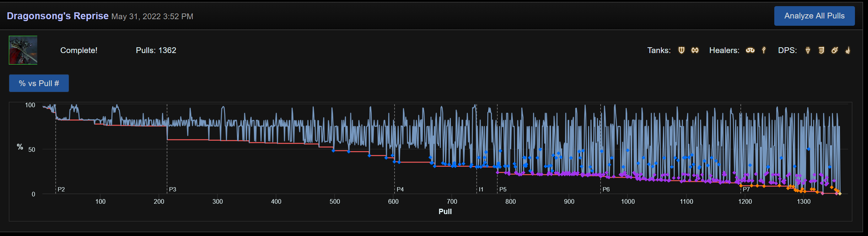The image size is (868, 236).
Task: Click the boss portrait thumbnail
Action: (23, 50)
